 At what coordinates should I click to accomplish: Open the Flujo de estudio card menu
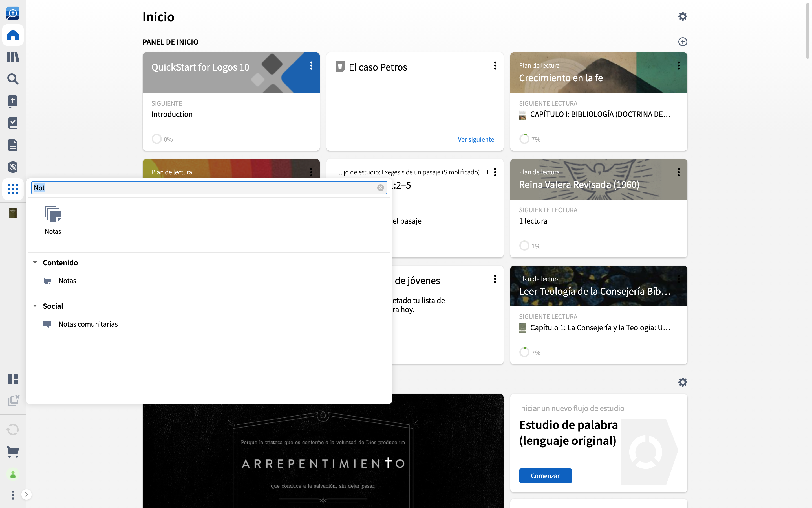coord(495,172)
